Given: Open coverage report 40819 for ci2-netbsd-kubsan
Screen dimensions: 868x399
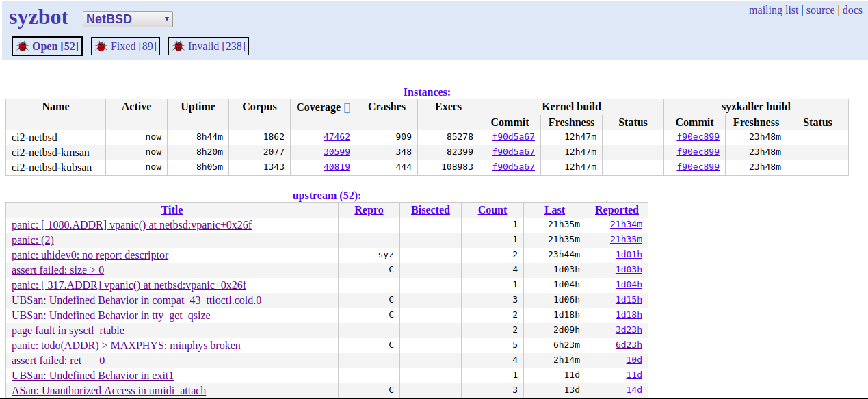Looking at the screenshot, I should (337, 167).
